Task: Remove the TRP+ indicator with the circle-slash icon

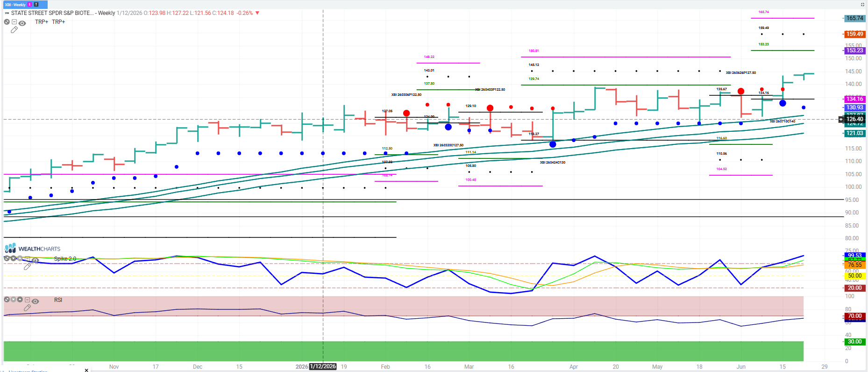Action: click(x=7, y=22)
